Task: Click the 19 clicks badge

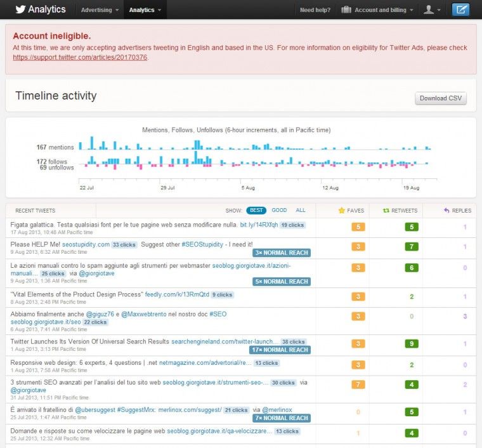Action: pyautogui.click(x=292, y=225)
